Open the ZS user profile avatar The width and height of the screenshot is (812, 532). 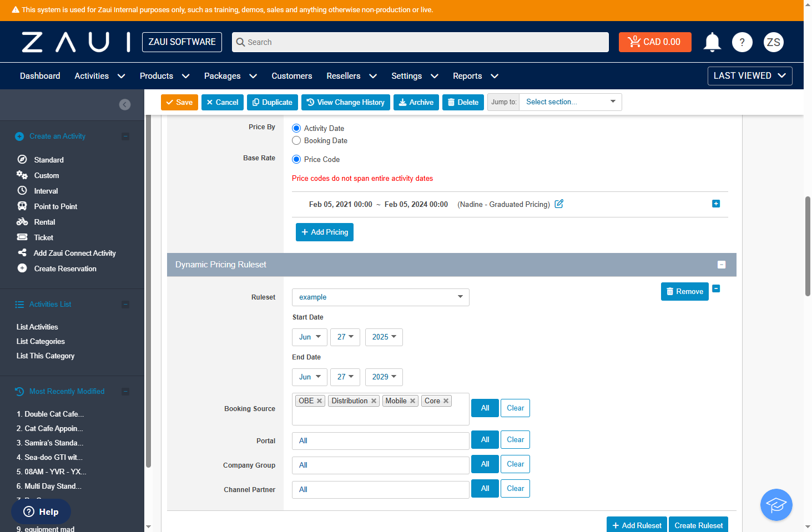774,42
